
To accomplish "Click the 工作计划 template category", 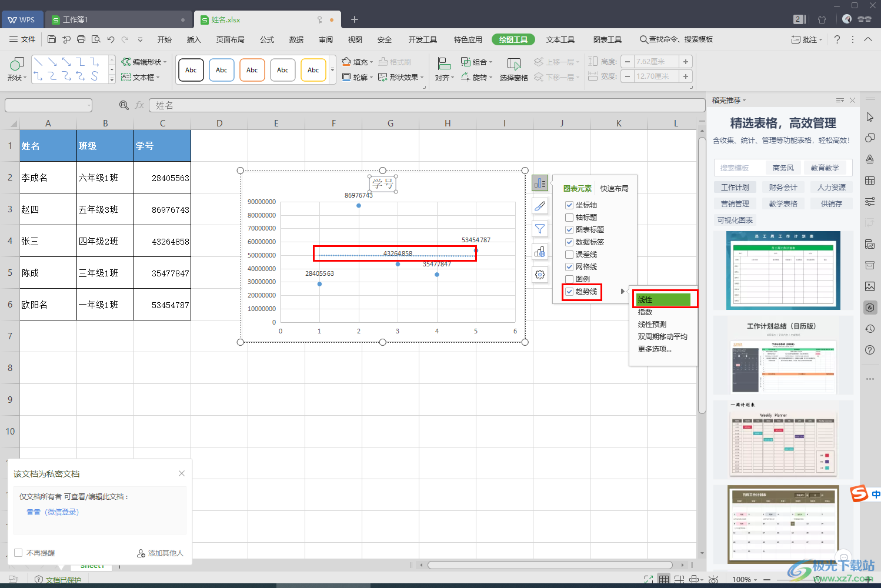I will [x=735, y=188].
